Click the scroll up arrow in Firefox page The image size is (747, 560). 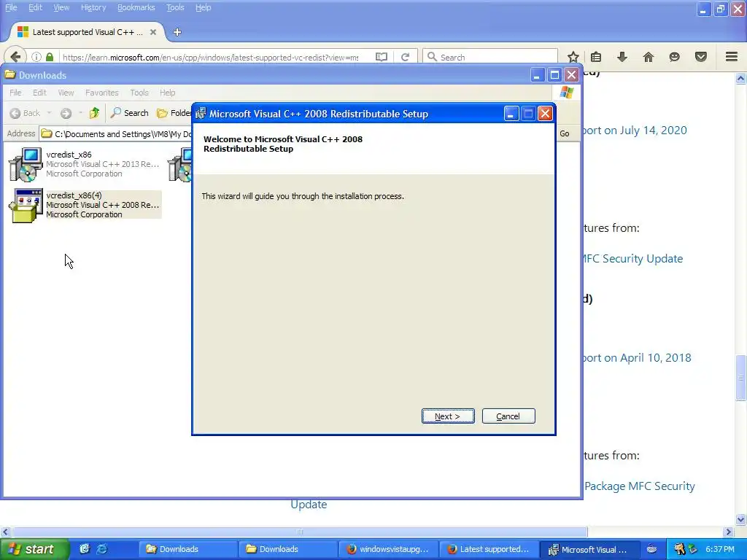tap(740, 78)
